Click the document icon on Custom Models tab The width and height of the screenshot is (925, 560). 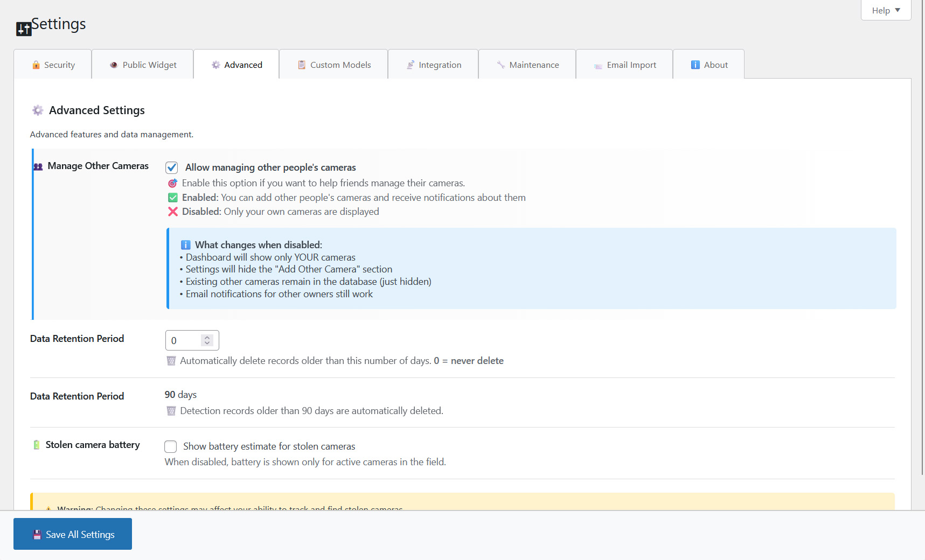point(300,65)
